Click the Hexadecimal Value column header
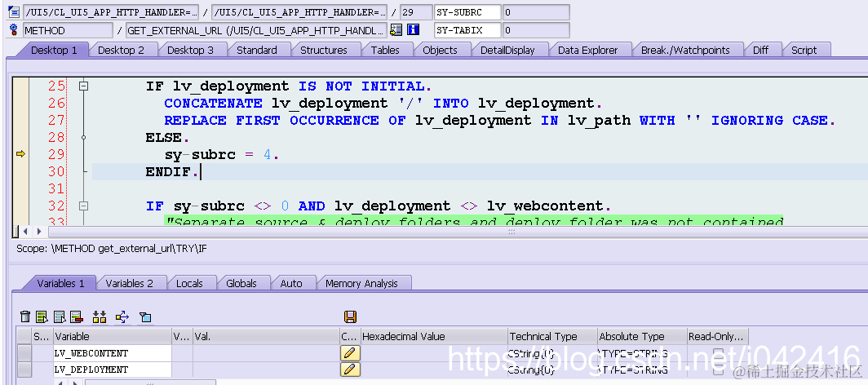This screenshot has height=385, width=868. click(433, 336)
